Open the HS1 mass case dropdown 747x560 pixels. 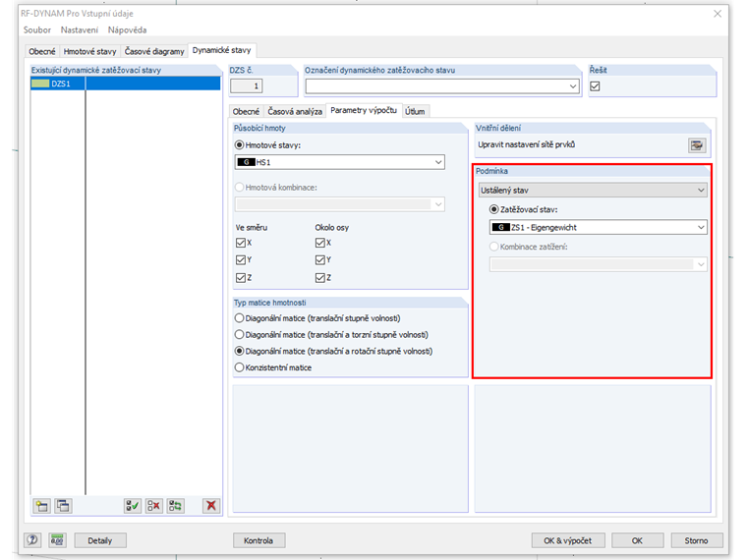[438, 162]
